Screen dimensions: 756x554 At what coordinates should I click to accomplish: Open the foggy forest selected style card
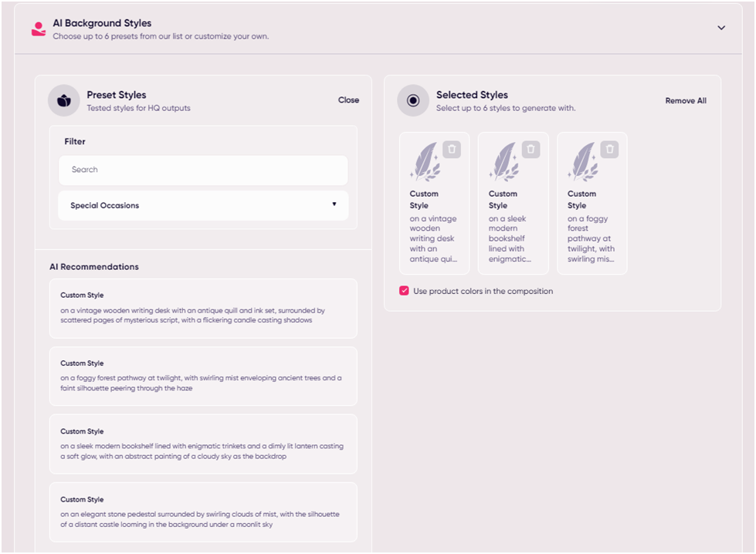592,231
